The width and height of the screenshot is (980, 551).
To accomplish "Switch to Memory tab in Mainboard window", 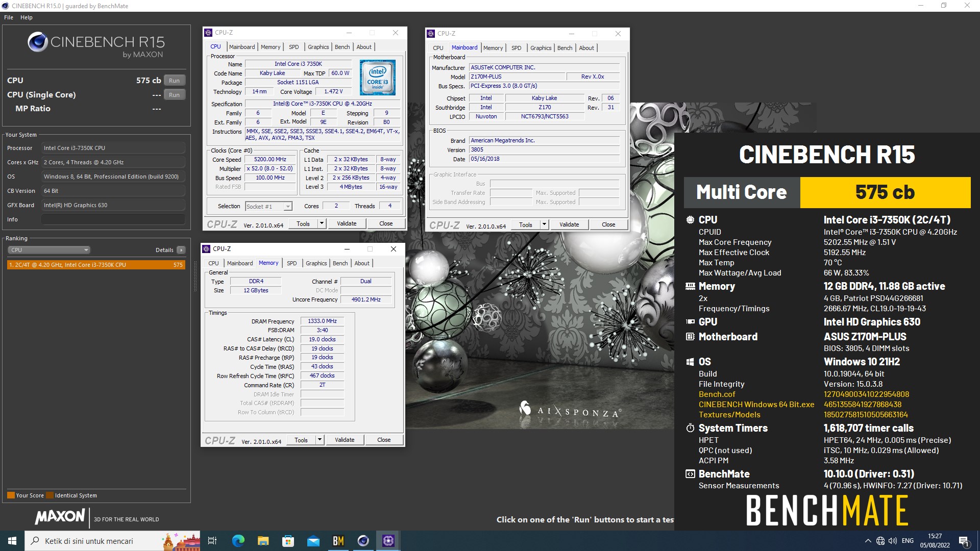I will click(493, 48).
